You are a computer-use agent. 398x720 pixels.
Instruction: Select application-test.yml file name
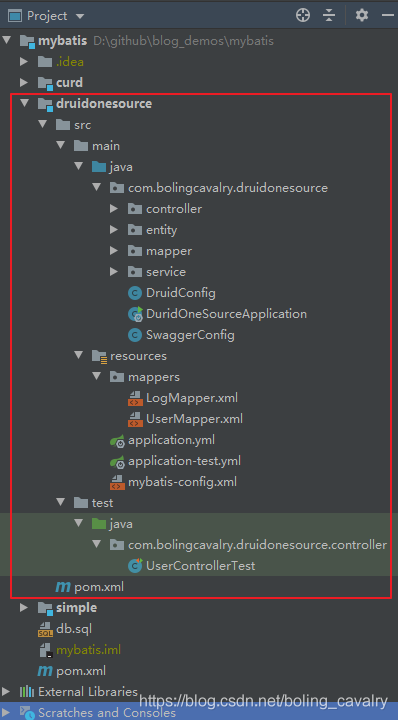[185, 461]
